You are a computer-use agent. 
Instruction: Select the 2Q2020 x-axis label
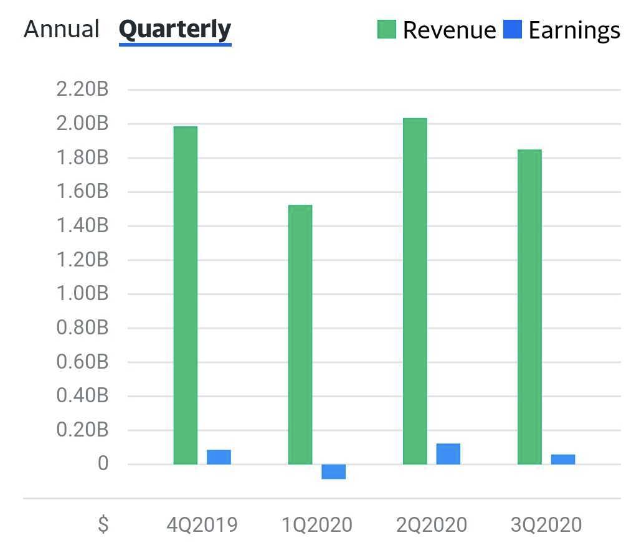[x=430, y=524]
